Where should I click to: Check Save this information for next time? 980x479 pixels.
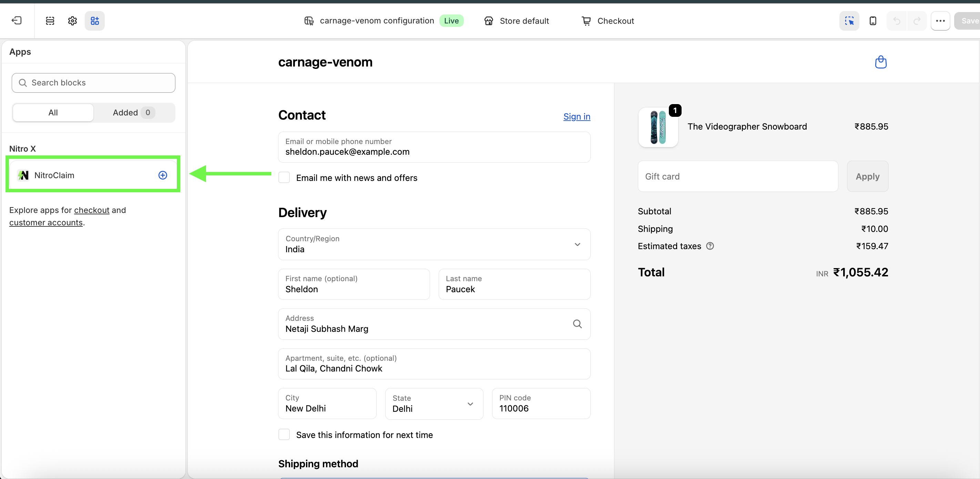pos(284,435)
